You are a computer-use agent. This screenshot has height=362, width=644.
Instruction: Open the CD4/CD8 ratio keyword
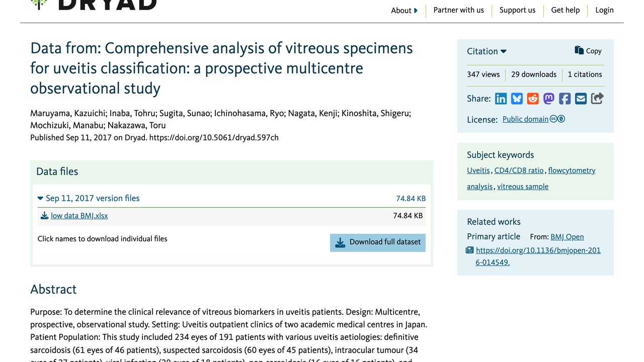[519, 170]
